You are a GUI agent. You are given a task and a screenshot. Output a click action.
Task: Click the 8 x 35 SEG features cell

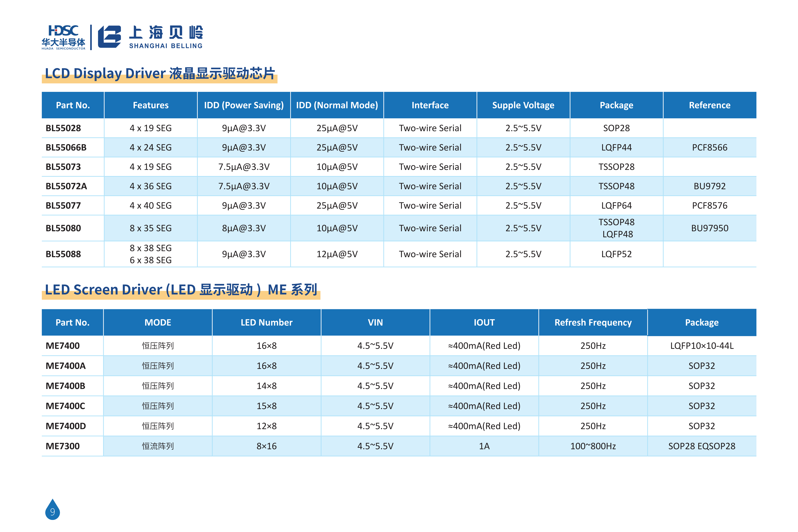tap(151, 228)
